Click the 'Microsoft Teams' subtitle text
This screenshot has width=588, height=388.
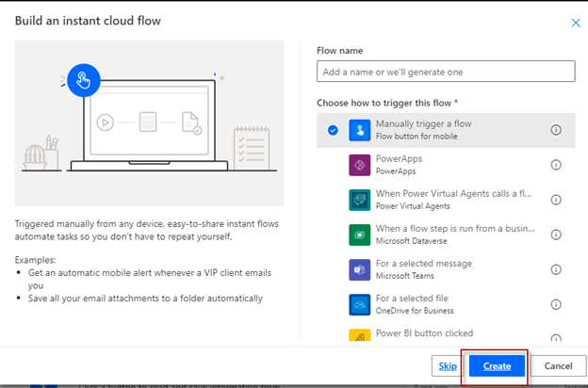pos(404,276)
